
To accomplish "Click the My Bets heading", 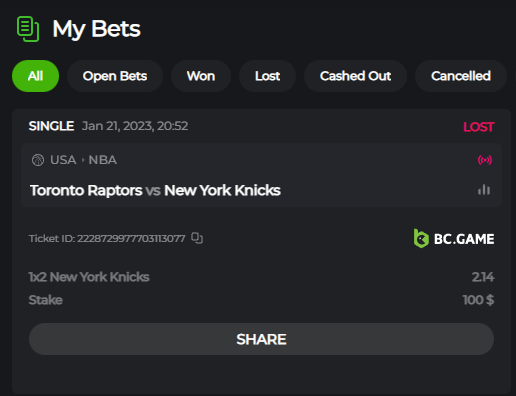I will (96, 29).
